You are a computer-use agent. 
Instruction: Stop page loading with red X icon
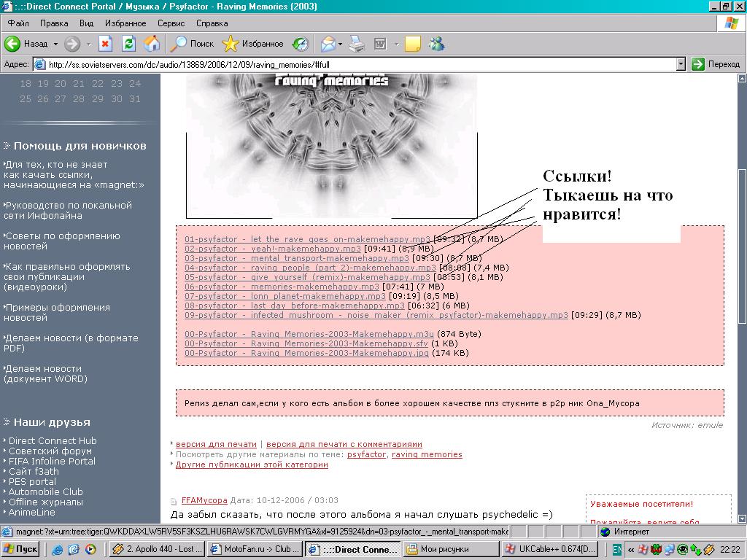click(x=105, y=44)
